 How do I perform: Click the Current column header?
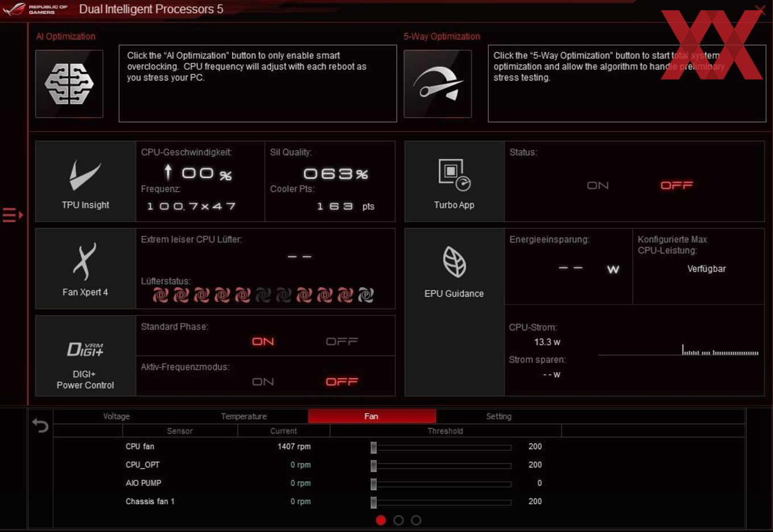point(284,431)
